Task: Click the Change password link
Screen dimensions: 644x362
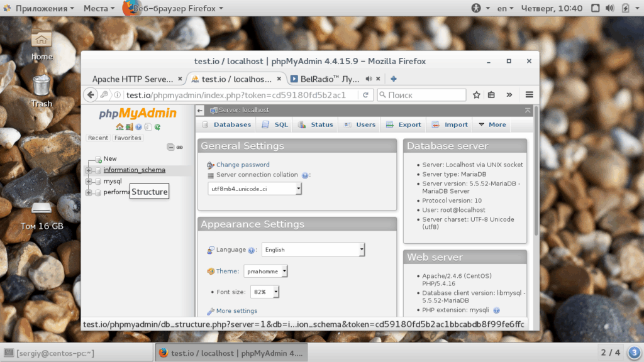Action: (243, 165)
